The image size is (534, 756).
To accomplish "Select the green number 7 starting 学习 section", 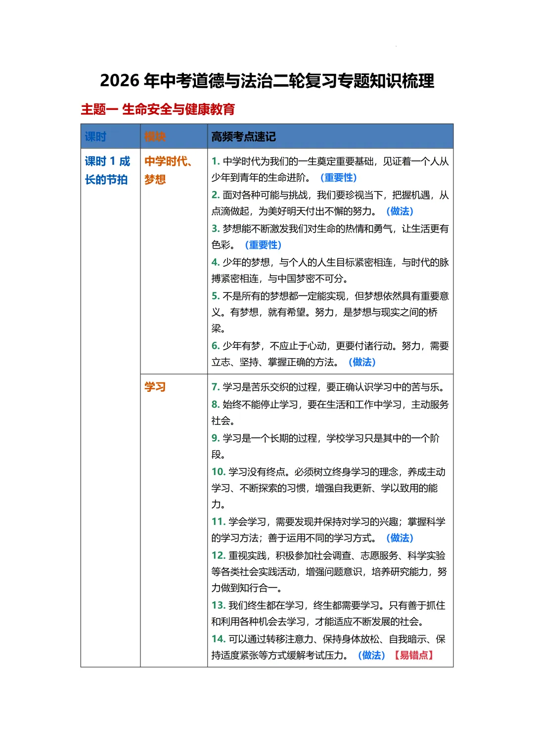I will tap(215, 386).
